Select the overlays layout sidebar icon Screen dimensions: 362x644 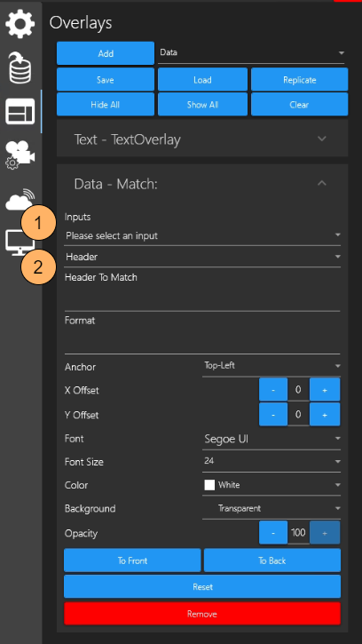click(x=20, y=112)
